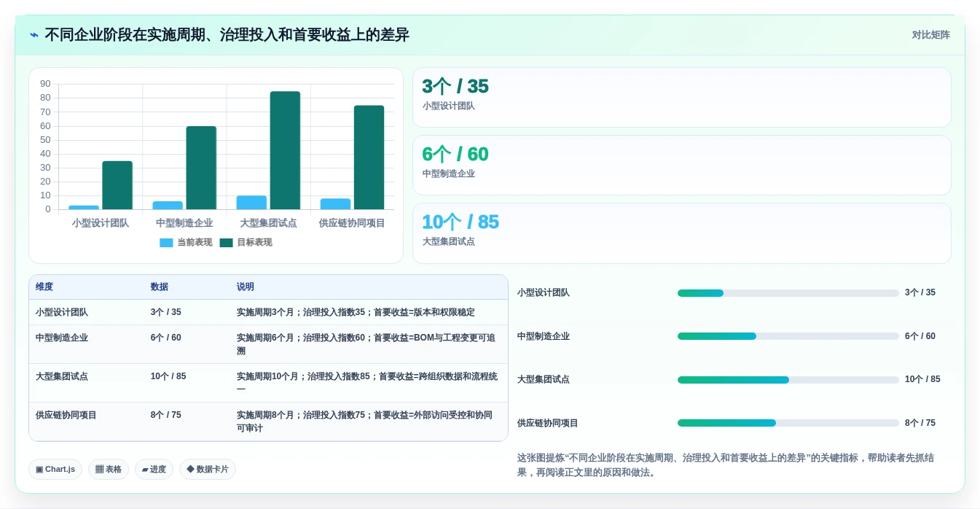Viewport: 980px width, 509px height.
Task: Click the summary paragraph starting 这张图提炼
Action: (726, 465)
